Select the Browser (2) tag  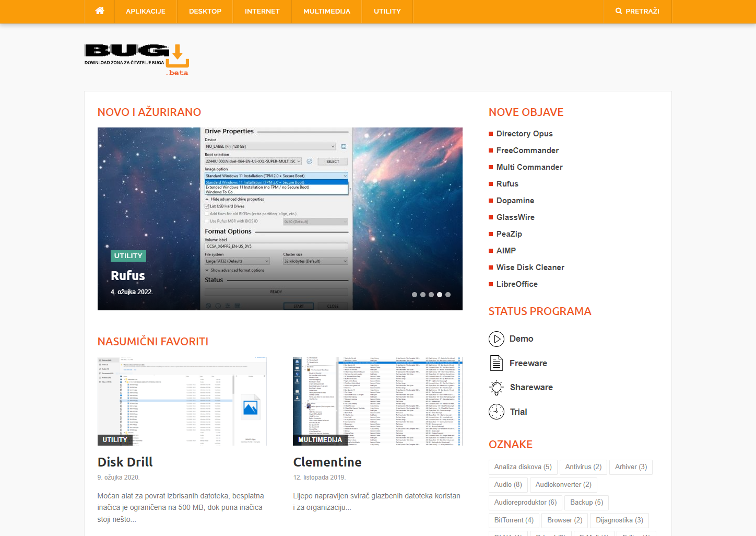tap(565, 520)
